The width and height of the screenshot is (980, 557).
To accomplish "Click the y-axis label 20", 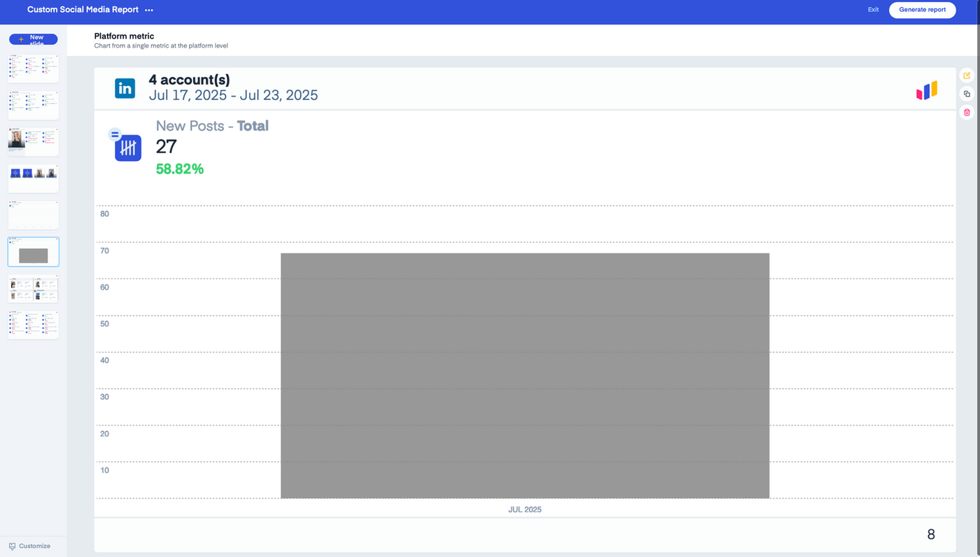I will (x=105, y=434).
